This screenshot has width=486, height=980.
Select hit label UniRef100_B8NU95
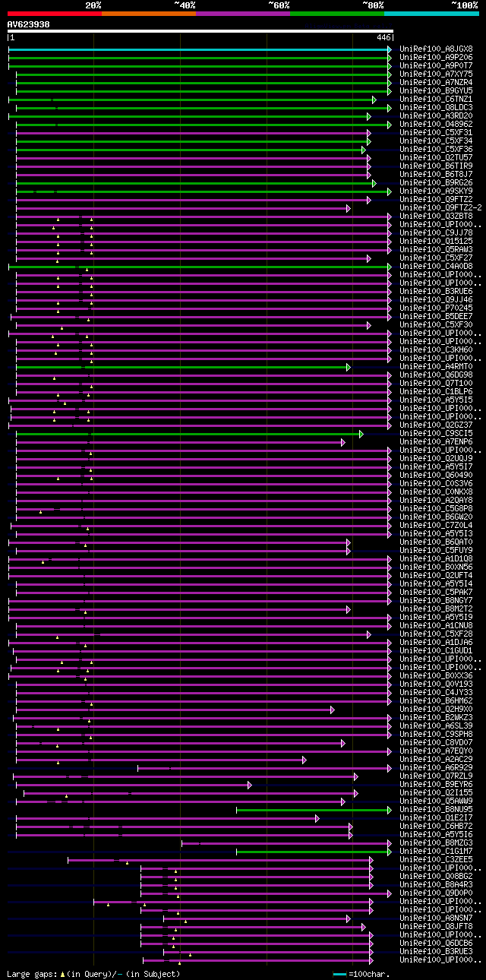436,809
